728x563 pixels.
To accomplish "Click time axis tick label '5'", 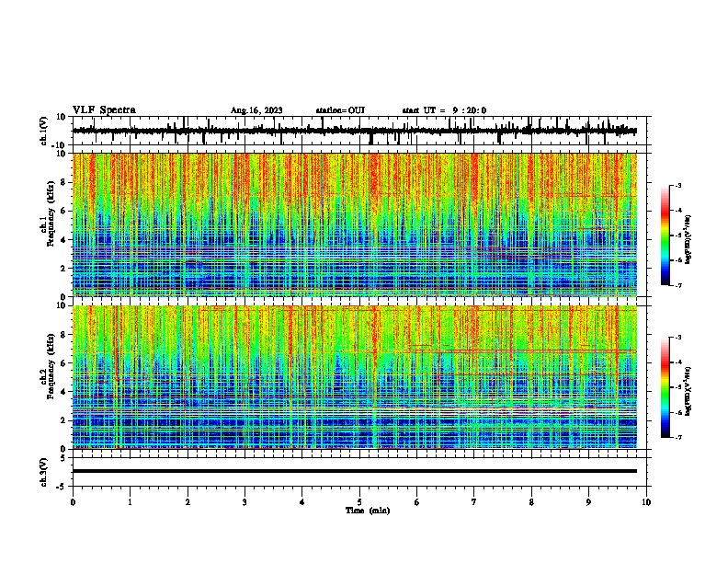I will (x=359, y=502).
